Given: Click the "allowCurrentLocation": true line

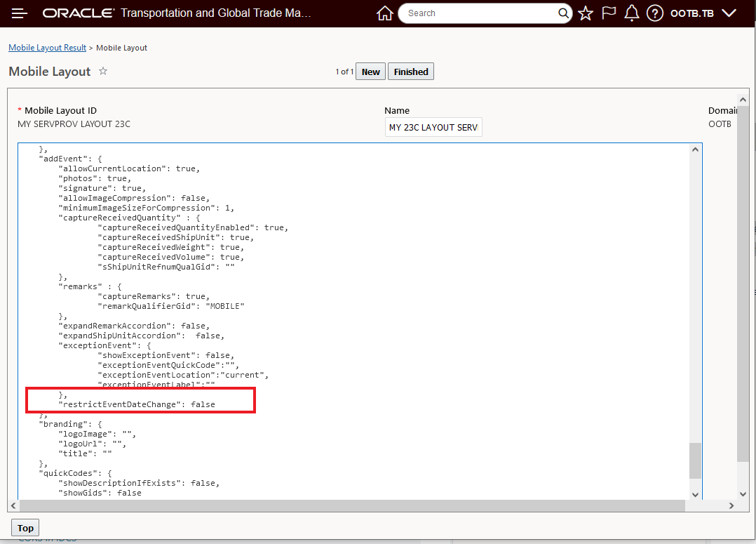Looking at the screenshot, I should pyautogui.click(x=129, y=168).
